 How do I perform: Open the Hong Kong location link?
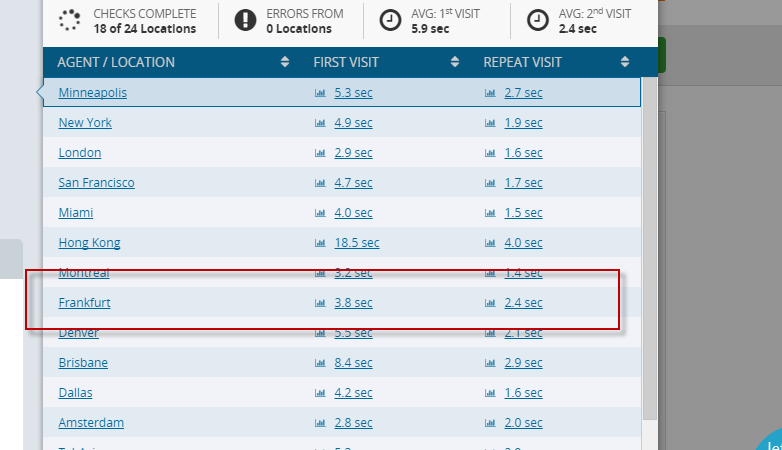coord(89,242)
